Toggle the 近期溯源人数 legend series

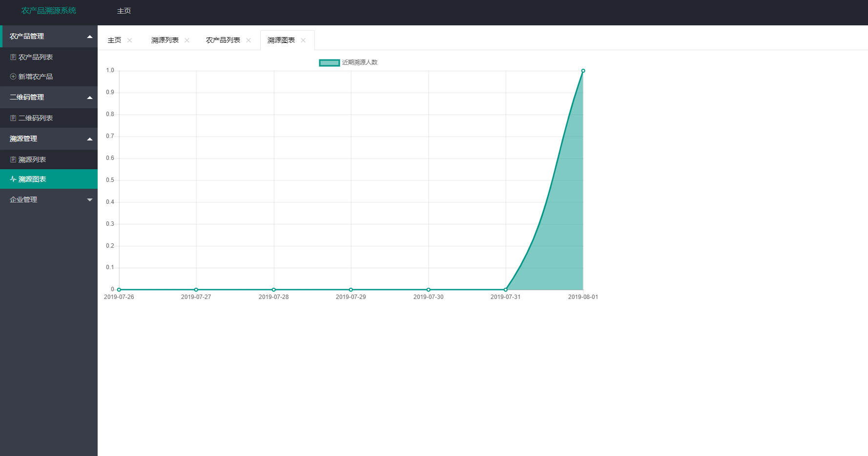(360, 62)
